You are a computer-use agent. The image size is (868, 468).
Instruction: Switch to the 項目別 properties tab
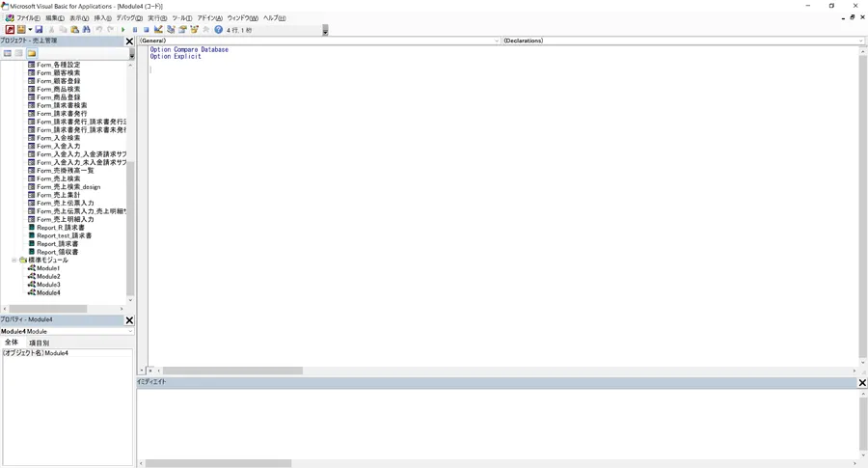click(x=39, y=343)
